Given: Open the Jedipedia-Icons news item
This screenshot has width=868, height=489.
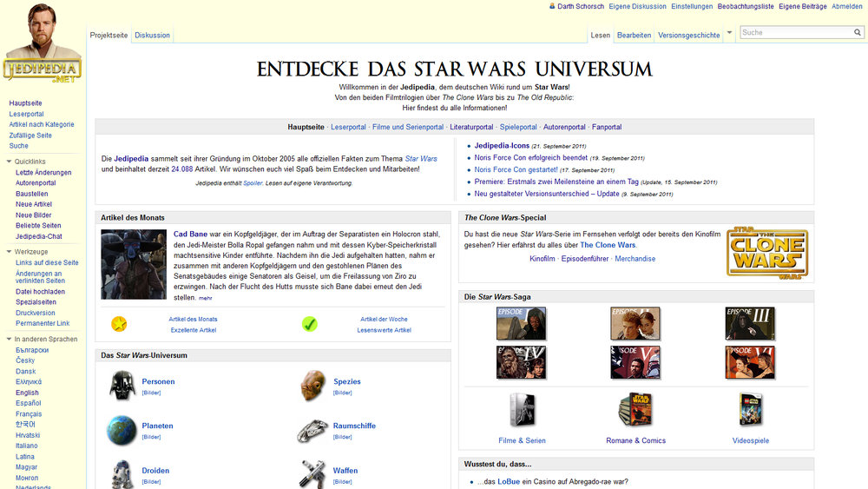Looking at the screenshot, I should tap(502, 146).
